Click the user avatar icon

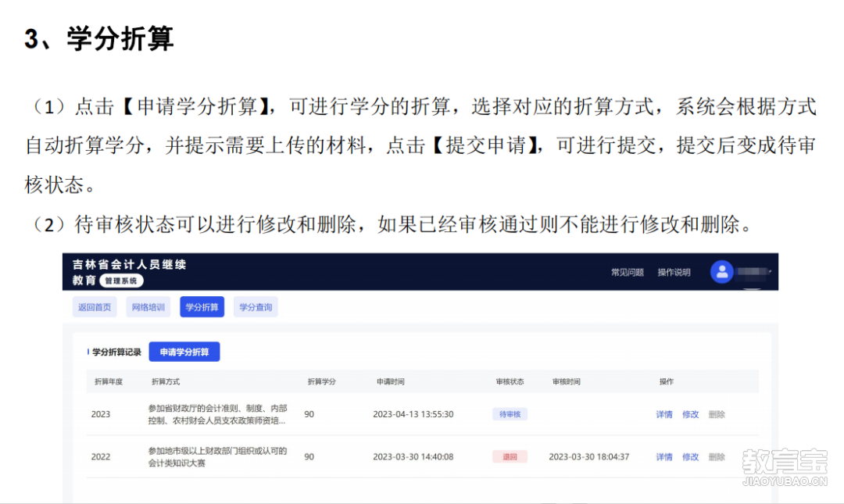click(722, 272)
